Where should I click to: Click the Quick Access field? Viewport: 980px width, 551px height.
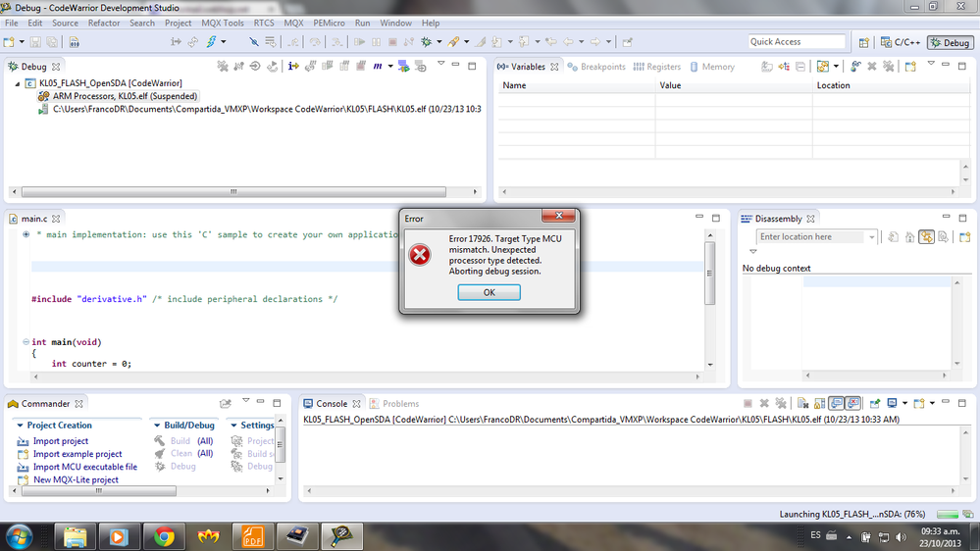click(x=797, y=42)
